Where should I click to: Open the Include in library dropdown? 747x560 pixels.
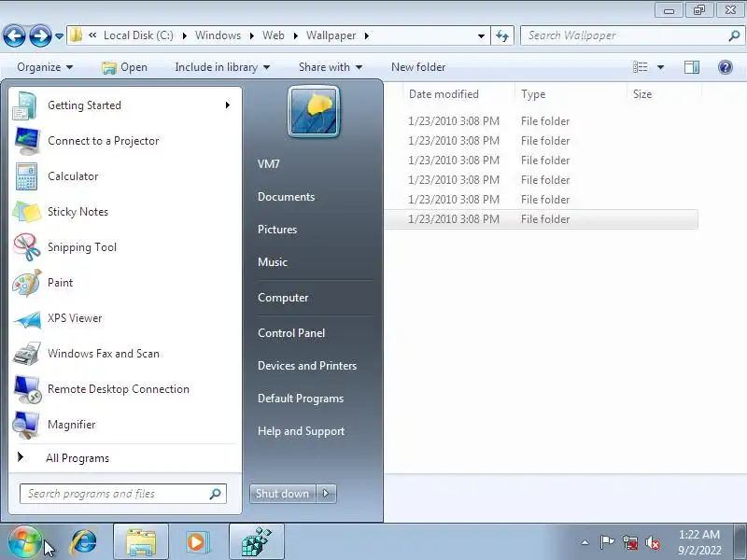click(222, 67)
